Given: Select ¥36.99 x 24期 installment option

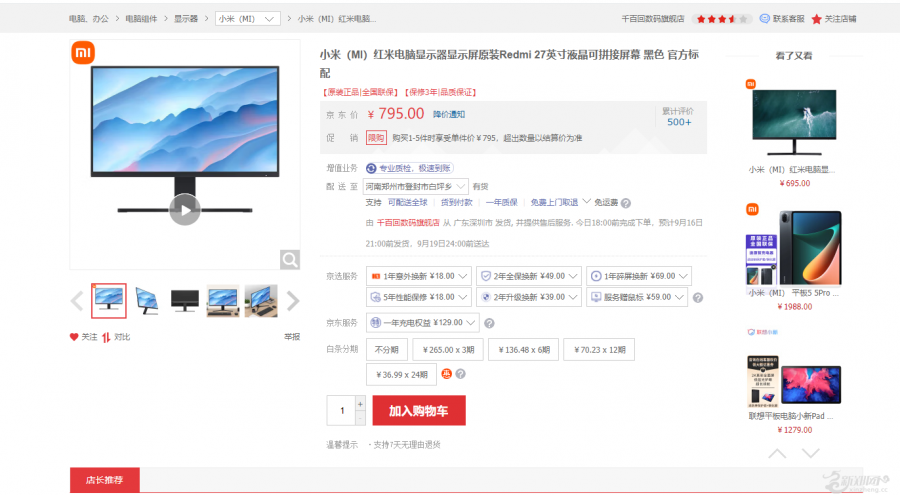Looking at the screenshot, I should click(401, 375).
